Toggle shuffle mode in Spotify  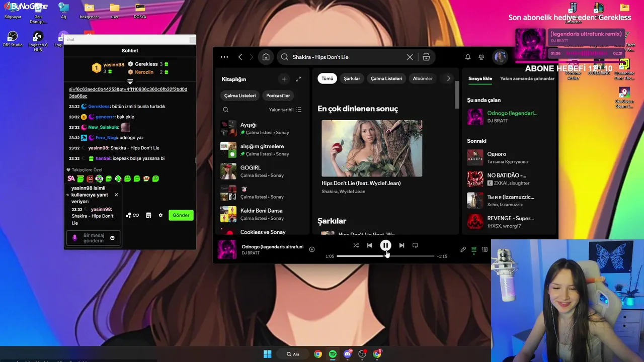(356, 245)
